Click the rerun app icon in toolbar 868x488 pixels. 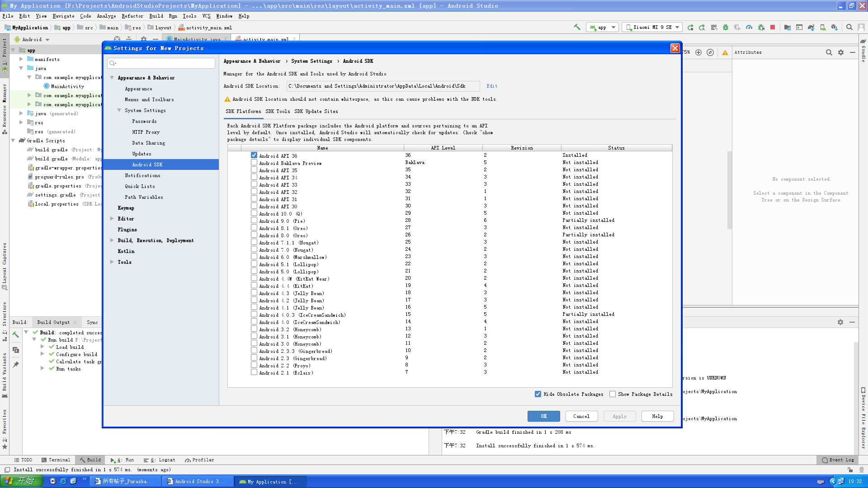(690, 27)
